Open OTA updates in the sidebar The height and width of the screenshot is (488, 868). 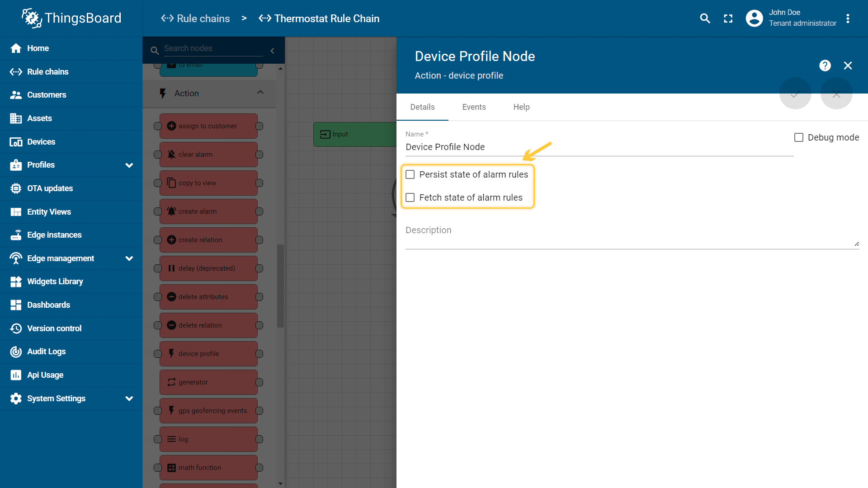click(71, 188)
